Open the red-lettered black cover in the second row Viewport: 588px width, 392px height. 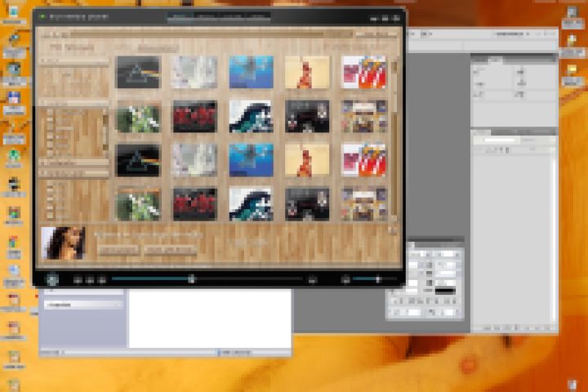194,116
